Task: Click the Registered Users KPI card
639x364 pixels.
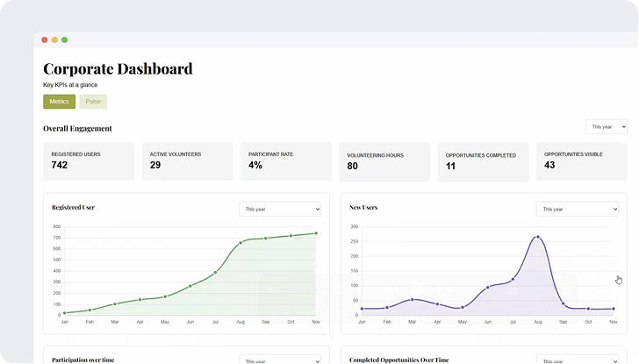Action: click(x=89, y=161)
